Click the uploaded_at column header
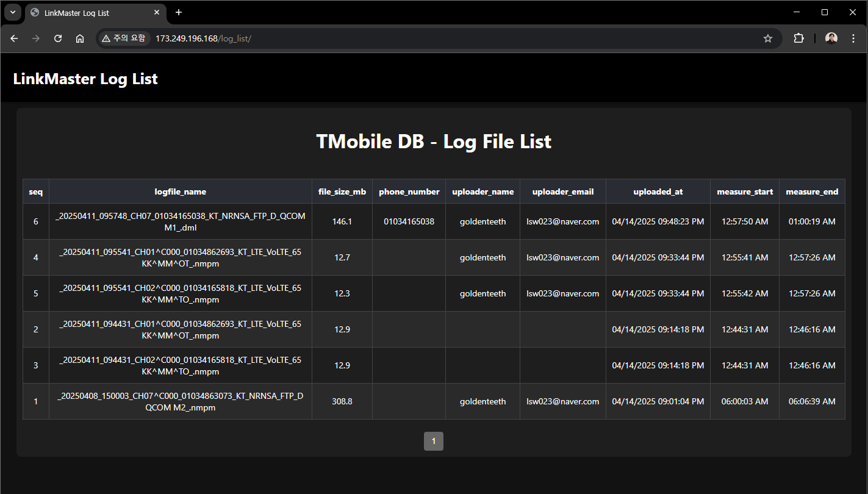This screenshot has width=868, height=494. coord(658,192)
